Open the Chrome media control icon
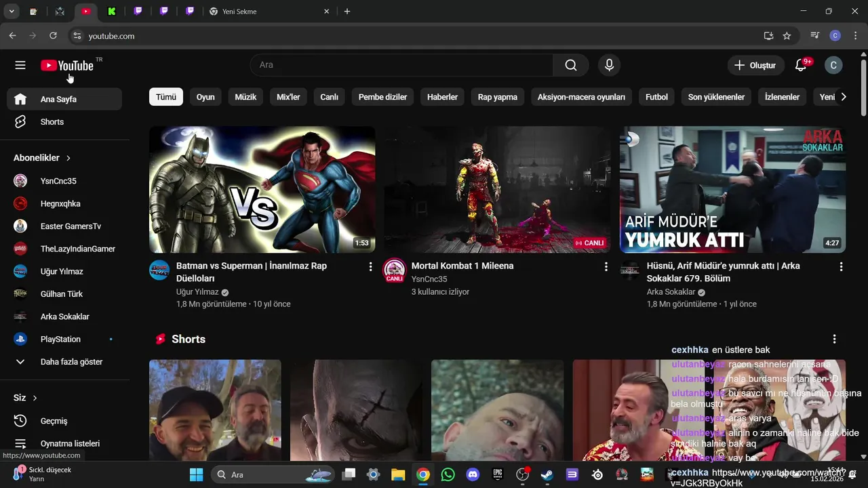 point(815,36)
